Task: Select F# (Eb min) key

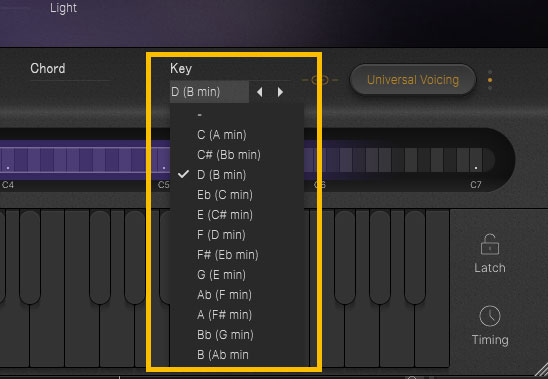Action: pyautogui.click(x=237, y=255)
